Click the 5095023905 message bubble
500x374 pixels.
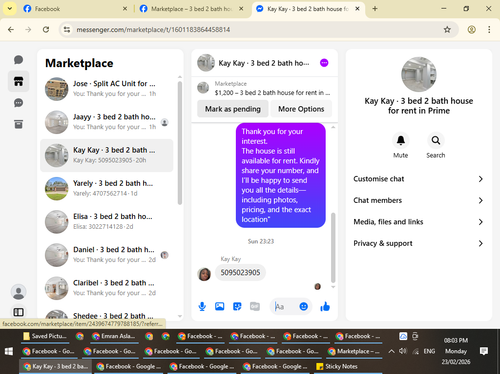[x=240, y=272]
